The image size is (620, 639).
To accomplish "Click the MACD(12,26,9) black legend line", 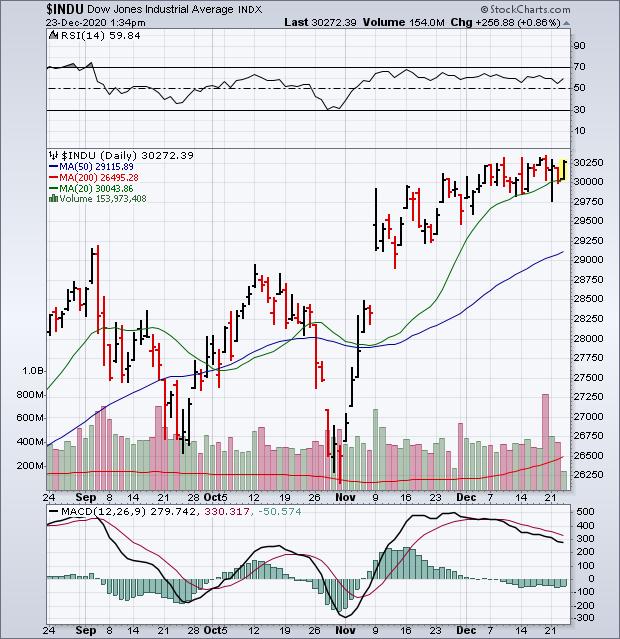I will click(52, 514).
